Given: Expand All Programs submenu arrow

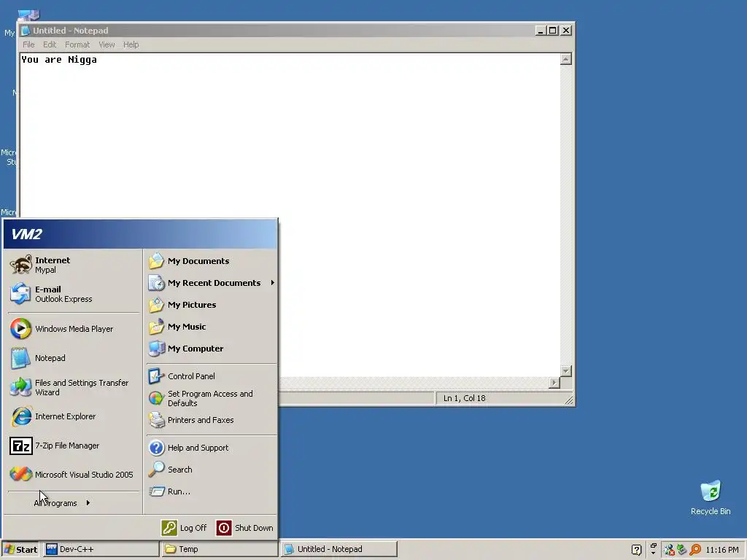Looking at the screenshot, I should 88,503.
